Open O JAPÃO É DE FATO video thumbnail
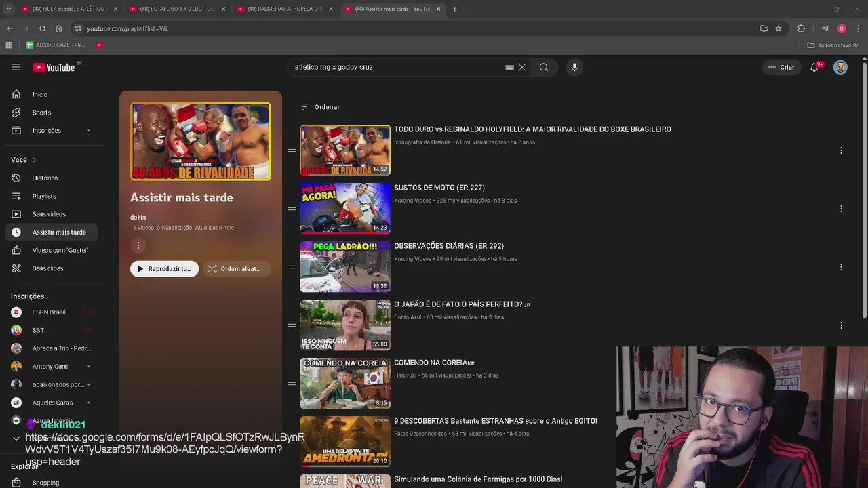Screen dimensions: 868x488 pos(345,325)
